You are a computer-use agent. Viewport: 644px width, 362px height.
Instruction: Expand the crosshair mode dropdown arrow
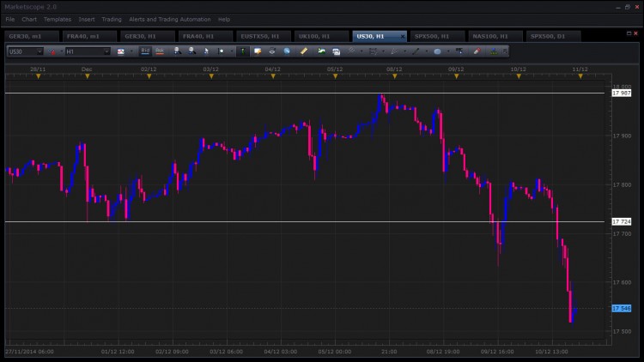click(231, 51)
